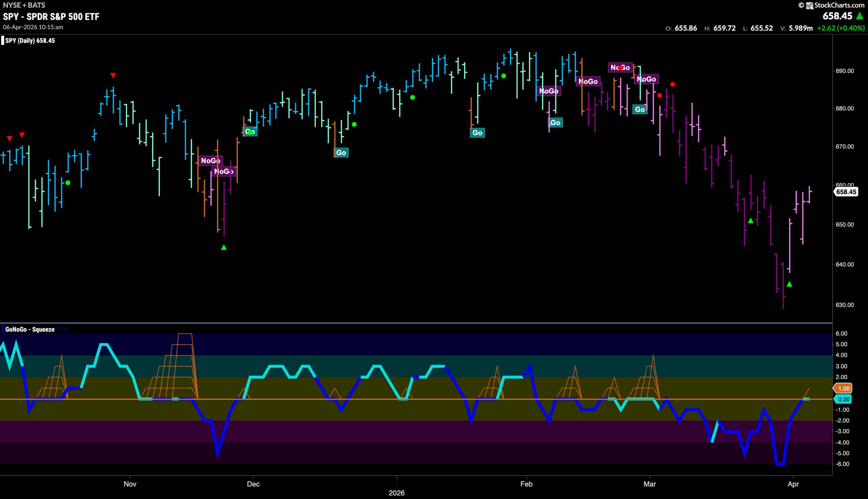
Task: Click the +2.62 (+0.40%) change value
Action: coord(841,28)
